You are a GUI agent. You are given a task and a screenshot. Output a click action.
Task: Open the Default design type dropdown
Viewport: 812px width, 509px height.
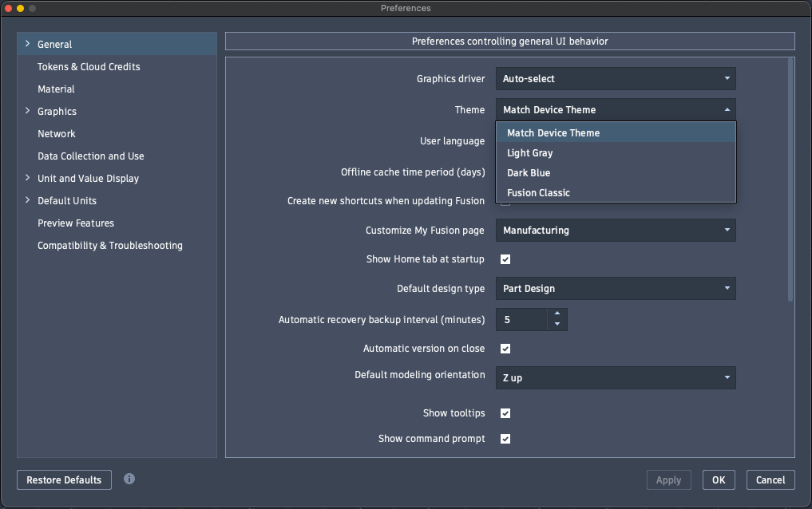click(x=615, y=288)
